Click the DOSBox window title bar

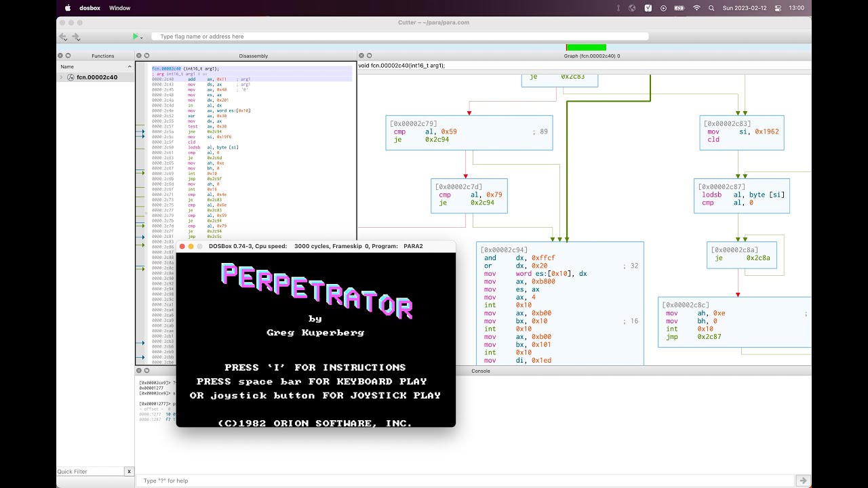click(x=316, y=246)
